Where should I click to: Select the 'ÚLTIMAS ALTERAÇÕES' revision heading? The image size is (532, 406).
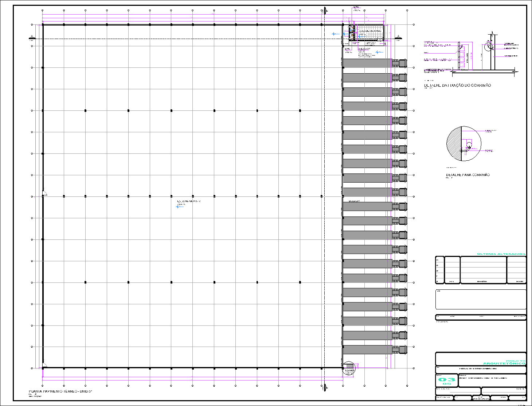click(501, 254)
